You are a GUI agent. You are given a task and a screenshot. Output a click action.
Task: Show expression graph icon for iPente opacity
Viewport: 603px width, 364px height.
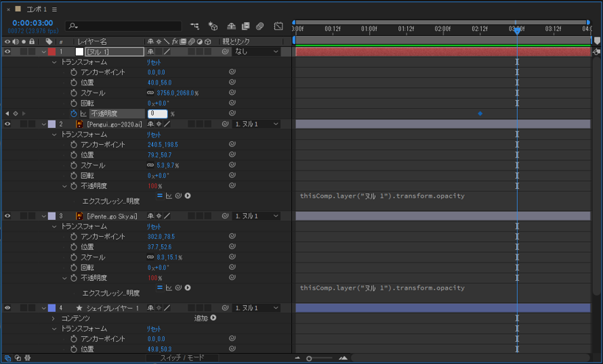(x=169, y=288)
